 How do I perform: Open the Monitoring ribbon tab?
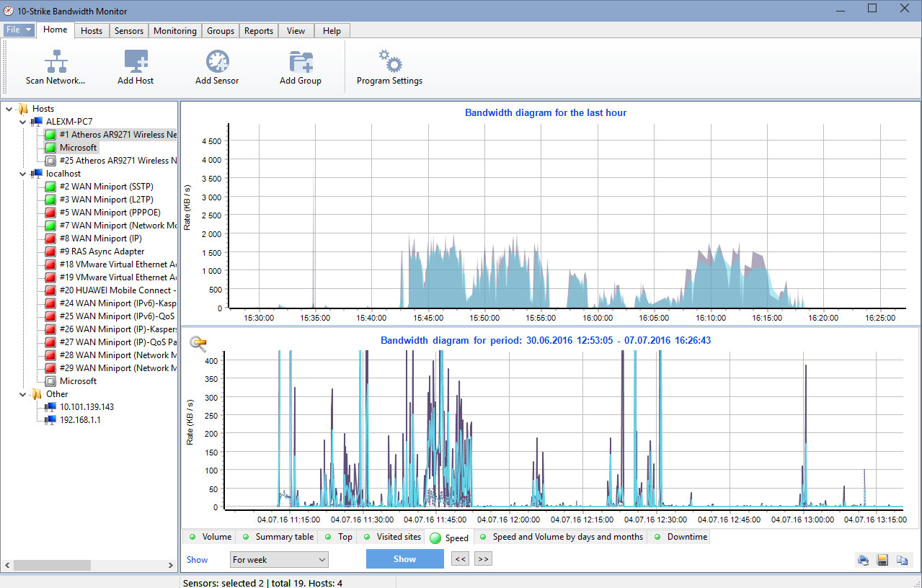(175, 31)
